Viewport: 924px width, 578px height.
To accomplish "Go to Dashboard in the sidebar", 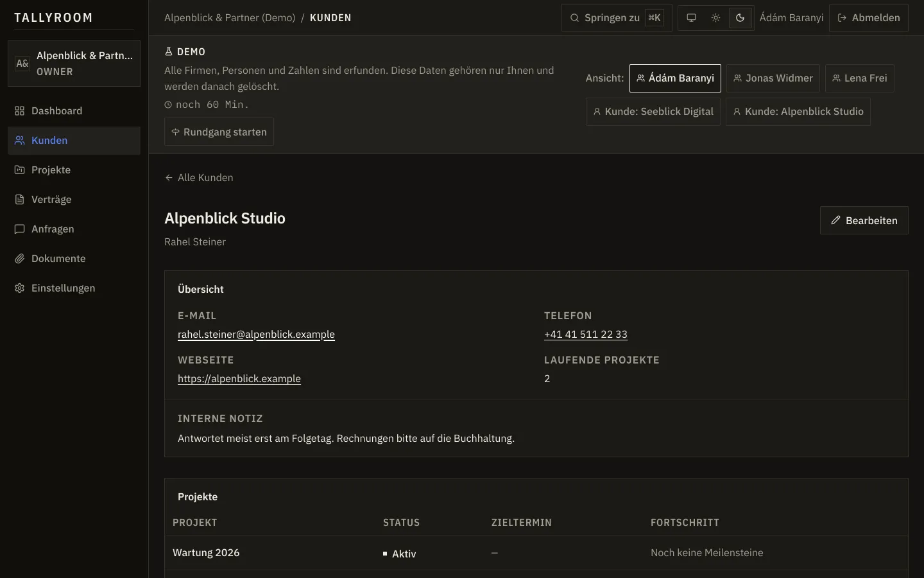I will [x=74, y=111].
